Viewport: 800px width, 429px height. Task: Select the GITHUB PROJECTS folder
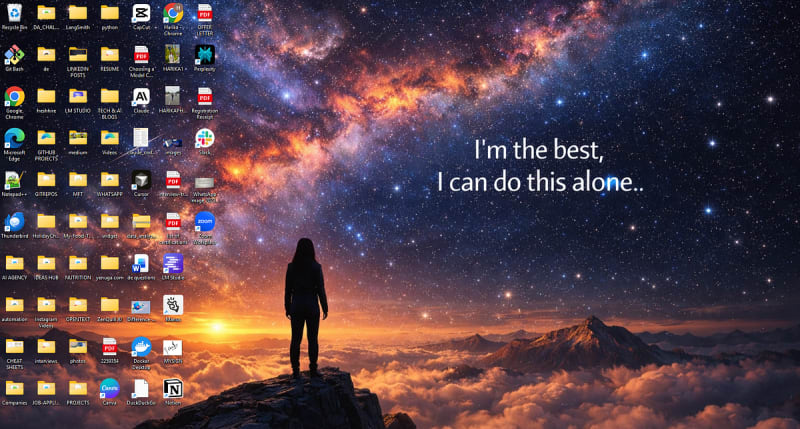[46, 138]
